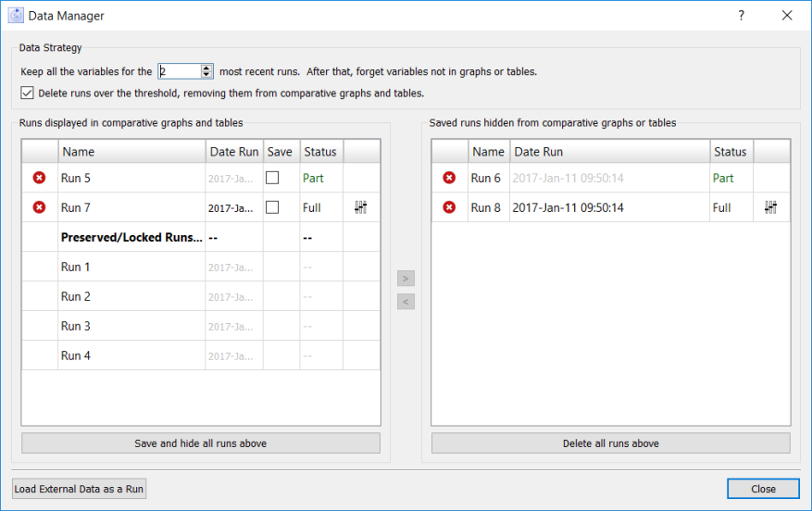This screenshot has width=812, height=511.
Task: Toggle Save checkbox for Run 5
Action: coord(272,178)
